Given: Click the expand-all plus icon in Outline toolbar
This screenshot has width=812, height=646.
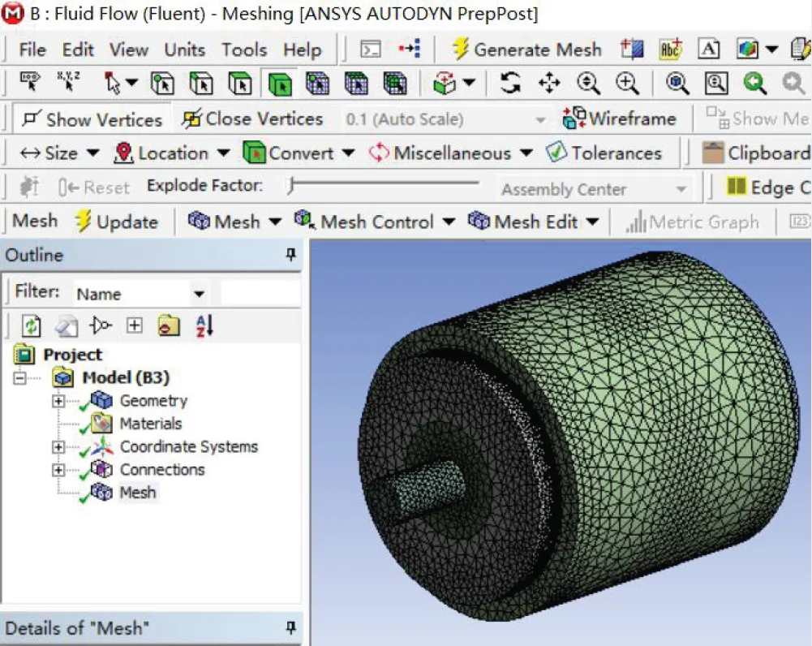Looking at the screenshot, I should [135, 326].
